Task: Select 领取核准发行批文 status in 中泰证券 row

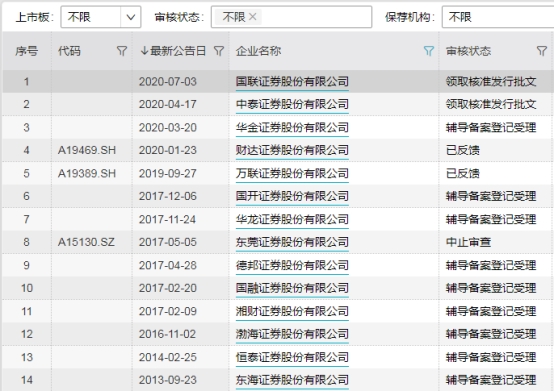Action: click(491, 104)
